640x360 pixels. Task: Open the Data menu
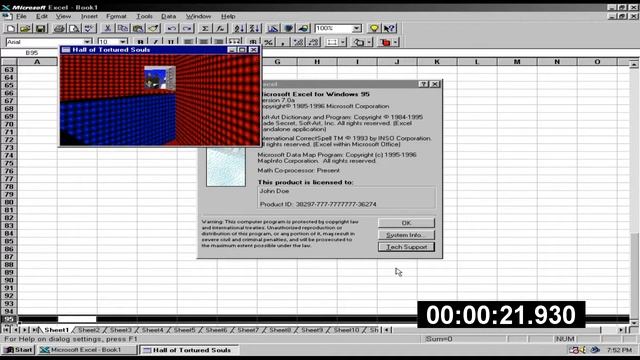coord(168,16)
